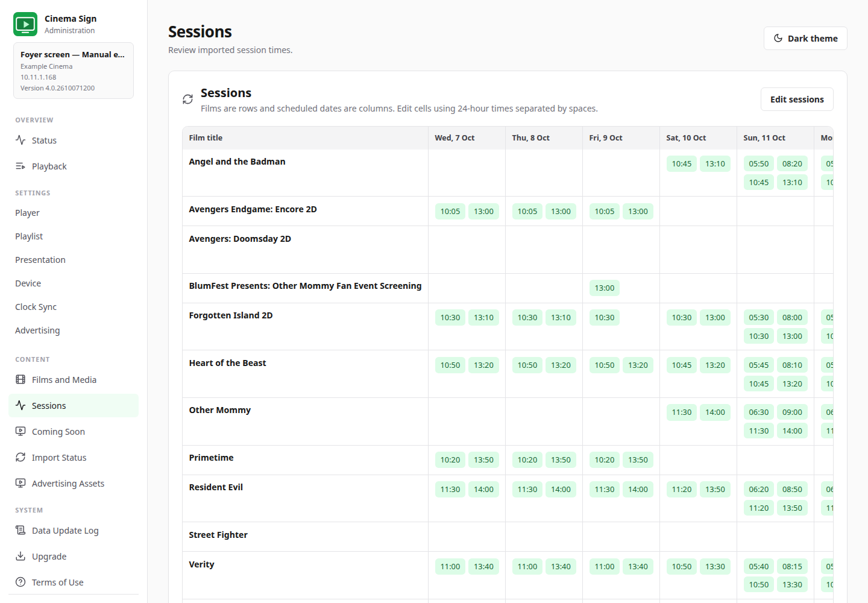Select the Angel and the Badman film title
This screenshot has height=603, width=868.
point(237,162)
